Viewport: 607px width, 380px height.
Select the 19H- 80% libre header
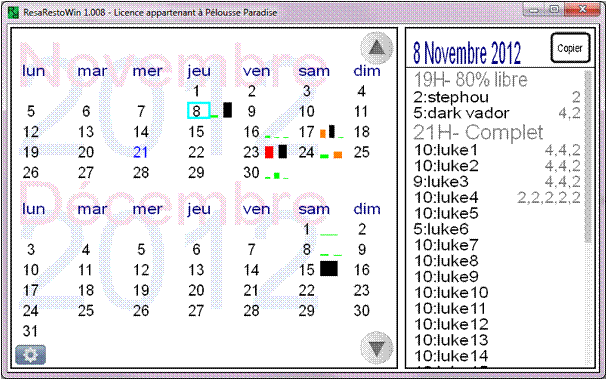(x=470, y=80)
